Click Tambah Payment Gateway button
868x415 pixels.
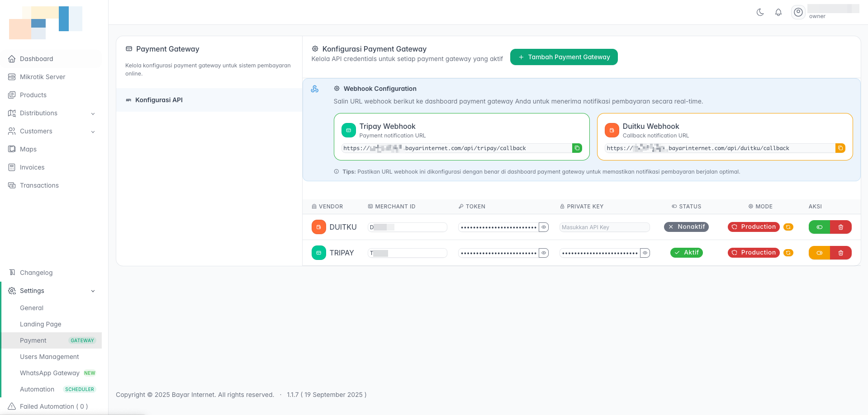coord(564,57)
